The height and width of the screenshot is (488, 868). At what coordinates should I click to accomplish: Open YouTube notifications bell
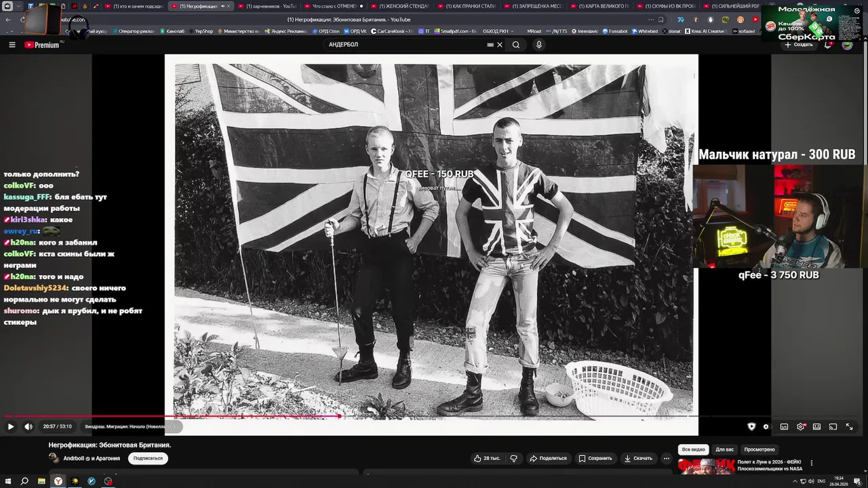[828, 45]
